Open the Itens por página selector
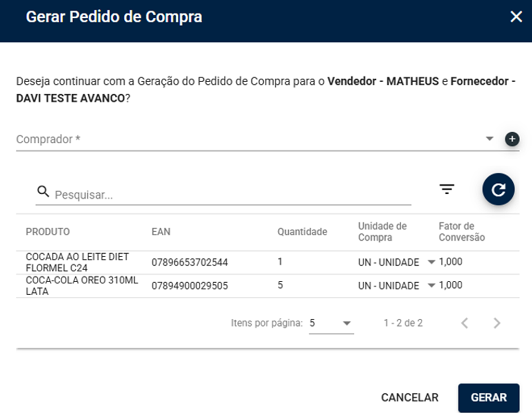 331,323
